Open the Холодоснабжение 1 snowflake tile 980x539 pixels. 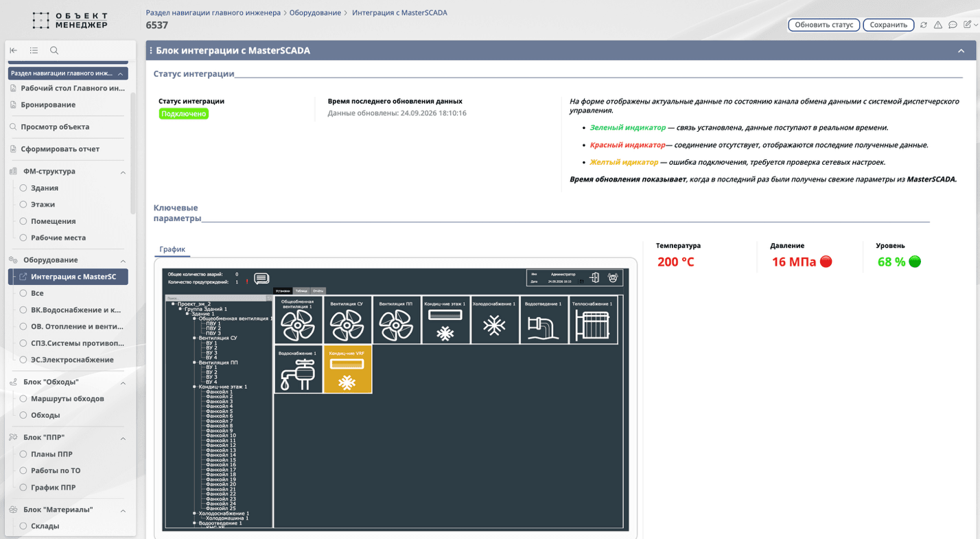point(495,320)
